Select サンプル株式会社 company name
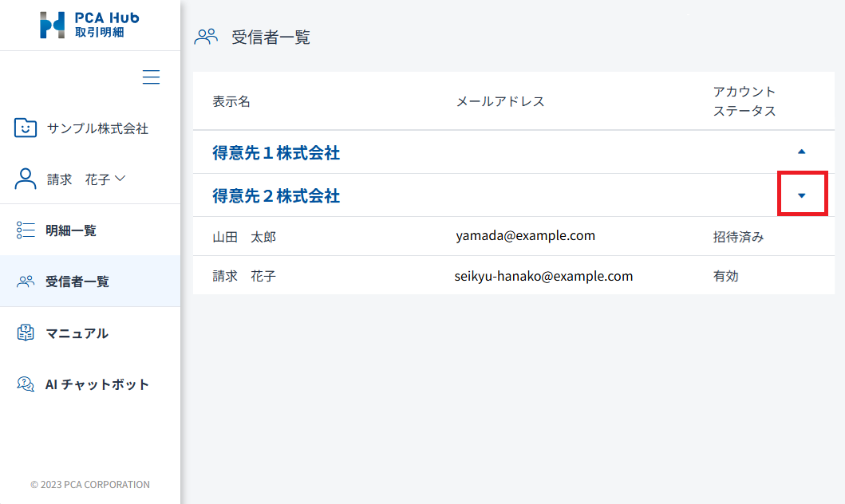 tap(97, 128)
